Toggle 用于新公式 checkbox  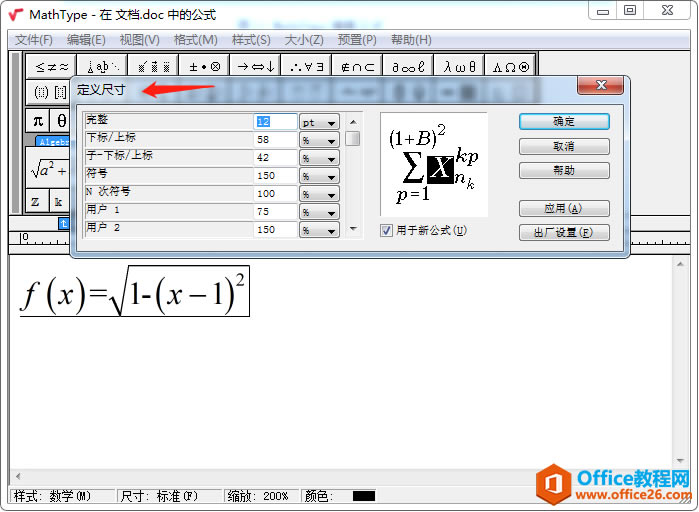click(x=386, y=230)
